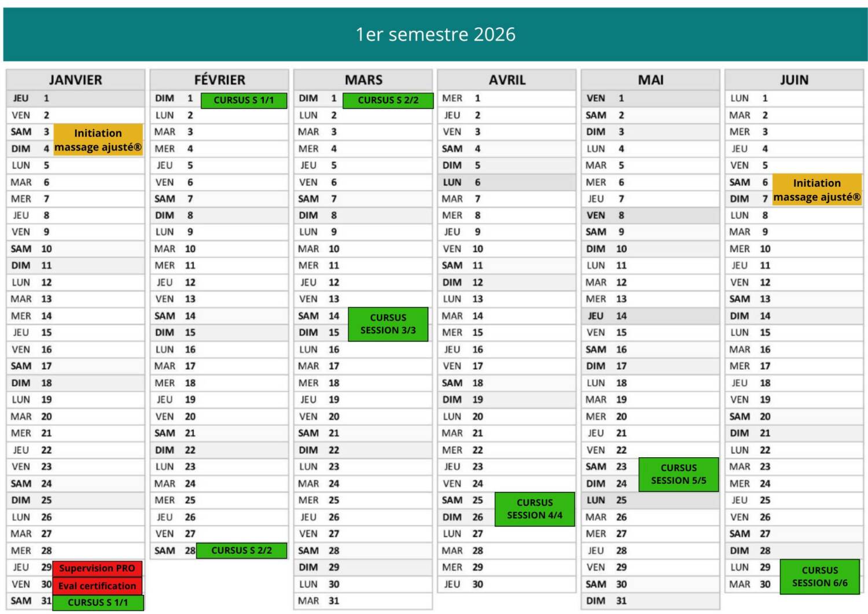This screenshot has height=614, width=868.
Task: Click CURSUS S 2/2 on February 28
Action: coord(241,550)
